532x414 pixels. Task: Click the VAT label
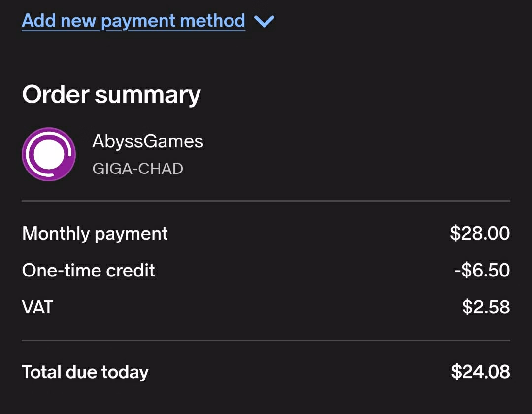[37, 307]
